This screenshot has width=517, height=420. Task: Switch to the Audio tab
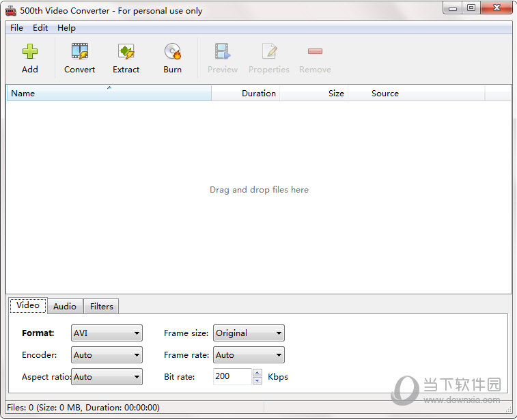click(x=65, y=306)
